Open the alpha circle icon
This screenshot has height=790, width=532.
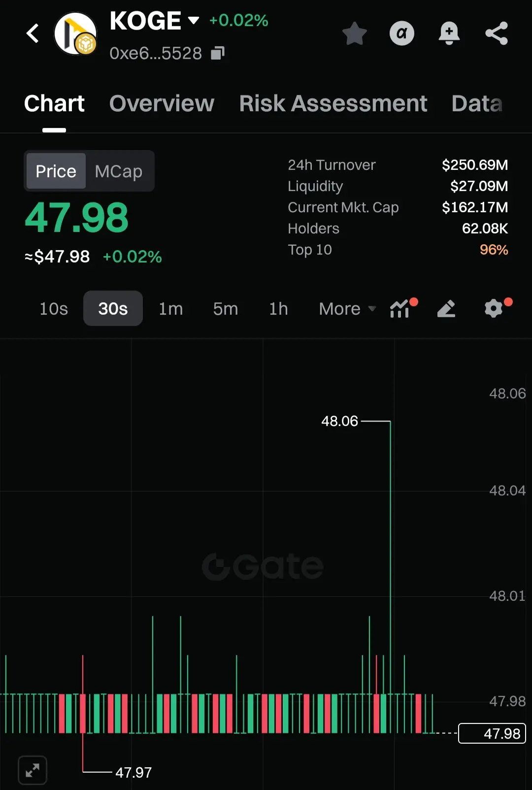[x=402, y=33]
